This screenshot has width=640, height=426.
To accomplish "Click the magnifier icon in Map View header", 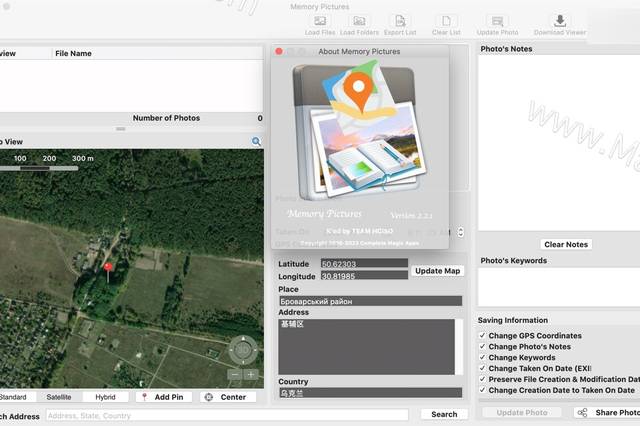I will [x=256, y=142].
